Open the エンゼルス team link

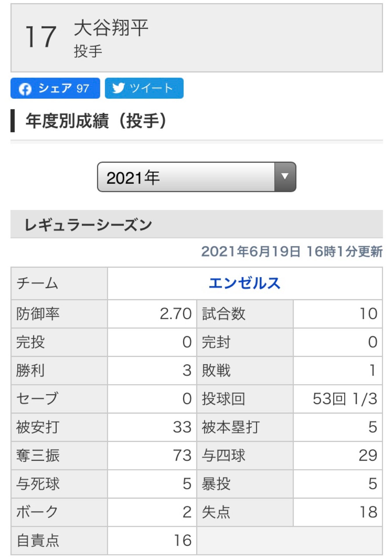coord(244,283)
